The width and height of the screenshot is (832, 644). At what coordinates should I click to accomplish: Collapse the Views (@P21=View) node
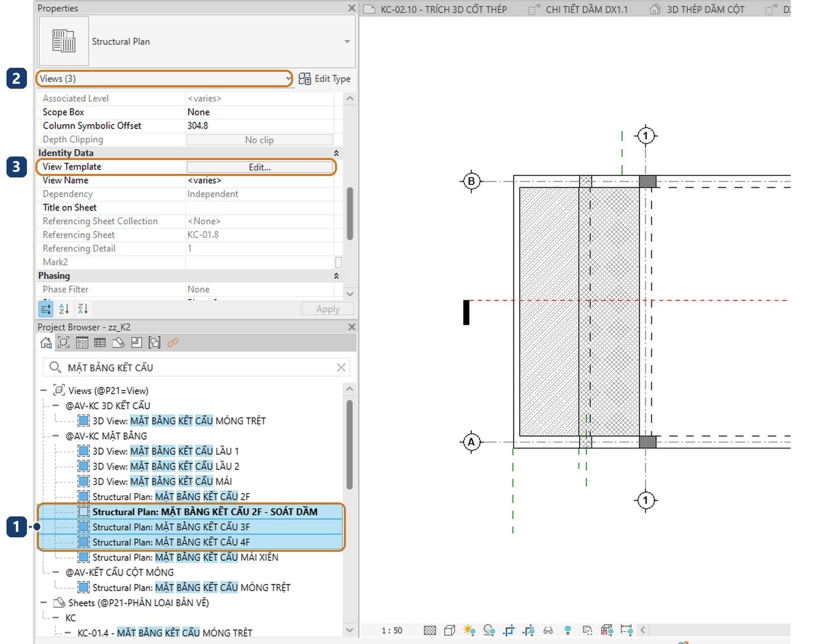click(44, 391)
